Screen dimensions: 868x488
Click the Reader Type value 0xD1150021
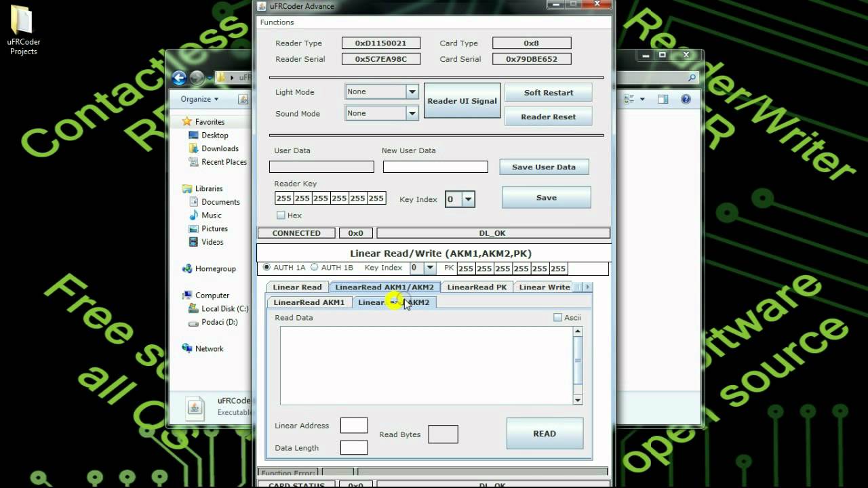tap(381, 43)
